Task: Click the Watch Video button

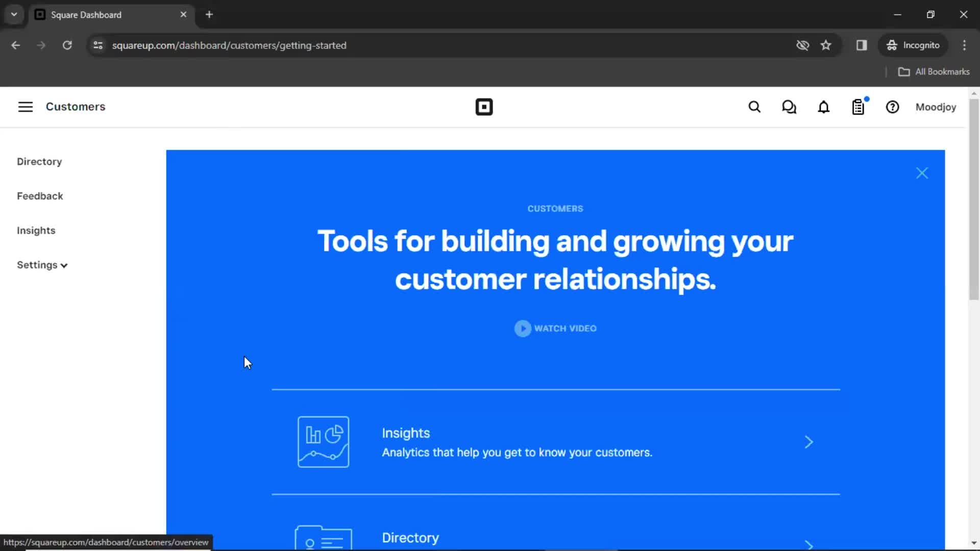Action: coord(555,329)
